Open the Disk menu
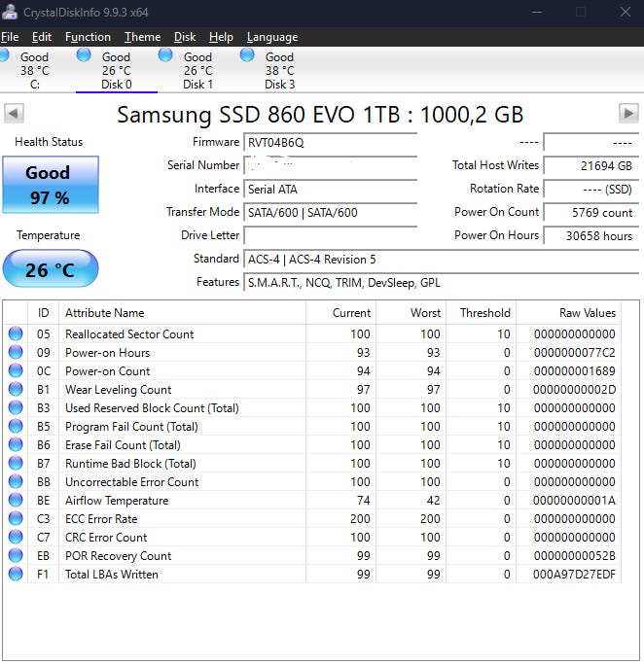 185,37
